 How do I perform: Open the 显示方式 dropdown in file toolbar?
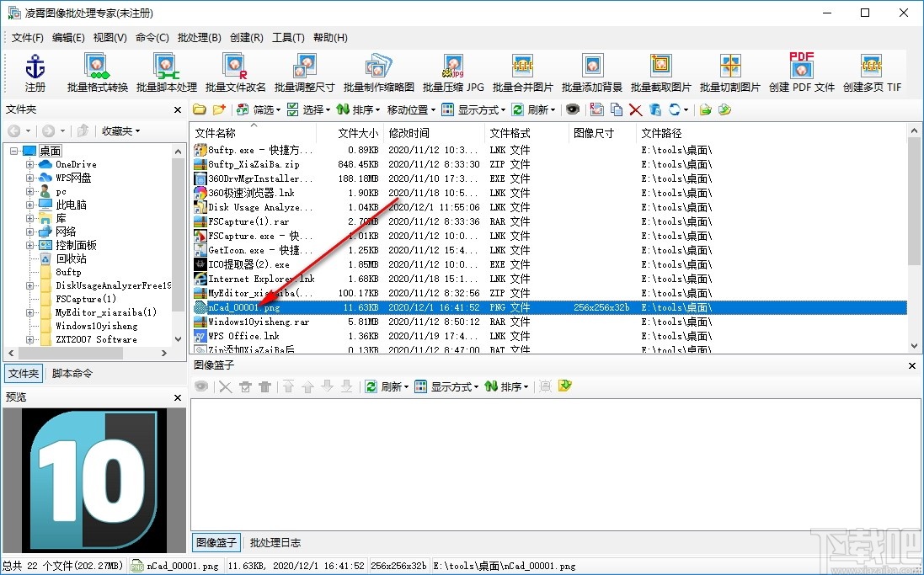coord(473,109)
